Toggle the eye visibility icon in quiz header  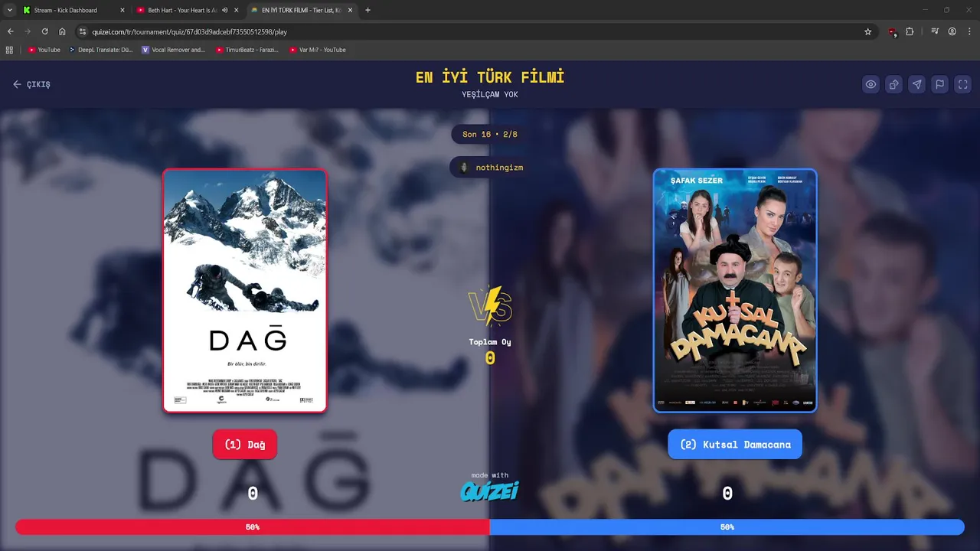[x=871, y=84]
